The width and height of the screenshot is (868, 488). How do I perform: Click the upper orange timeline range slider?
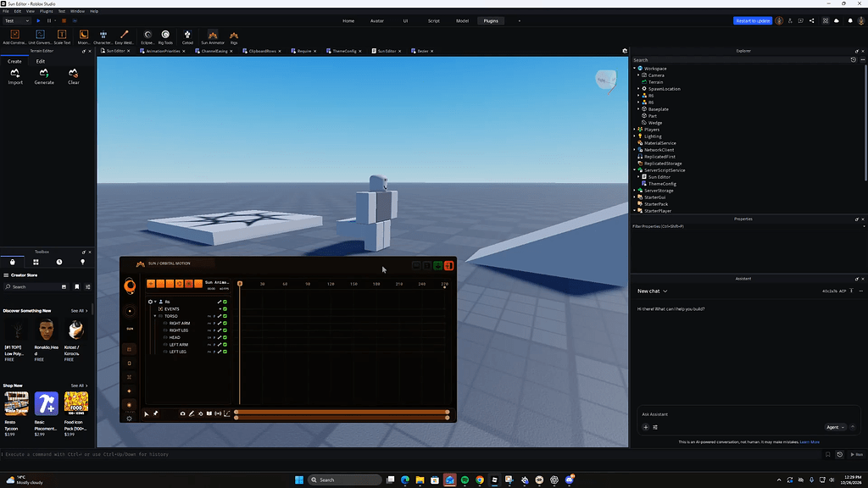coord(342,413)
